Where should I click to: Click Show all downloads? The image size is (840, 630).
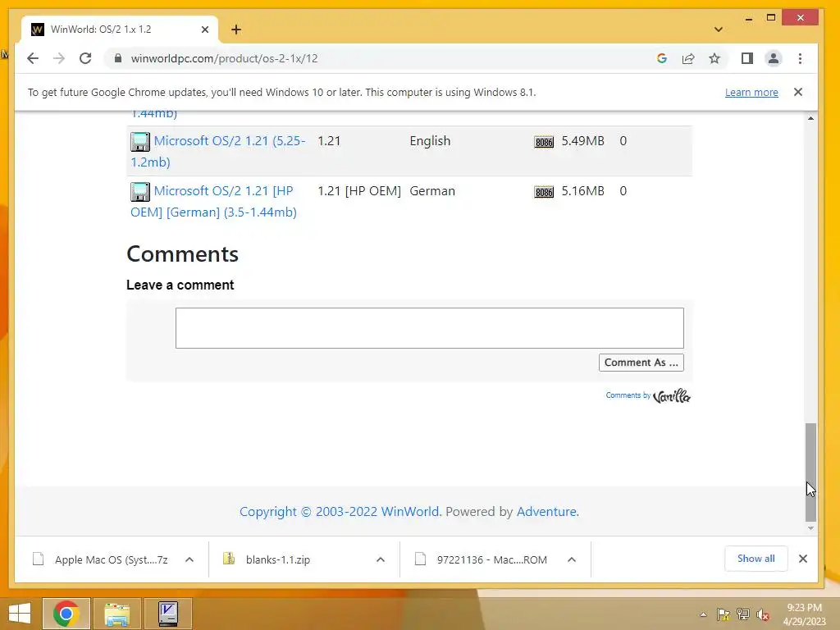pos(756,559)
